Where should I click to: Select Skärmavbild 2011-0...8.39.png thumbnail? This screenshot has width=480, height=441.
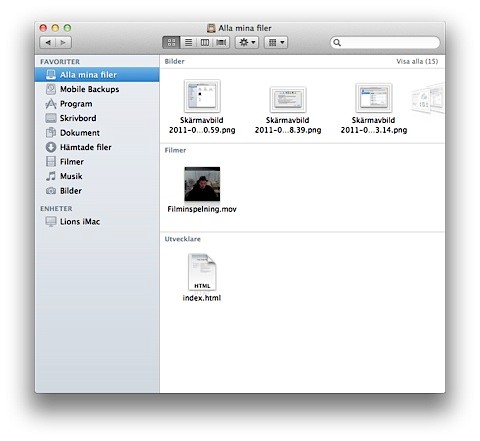pos(288,99)
